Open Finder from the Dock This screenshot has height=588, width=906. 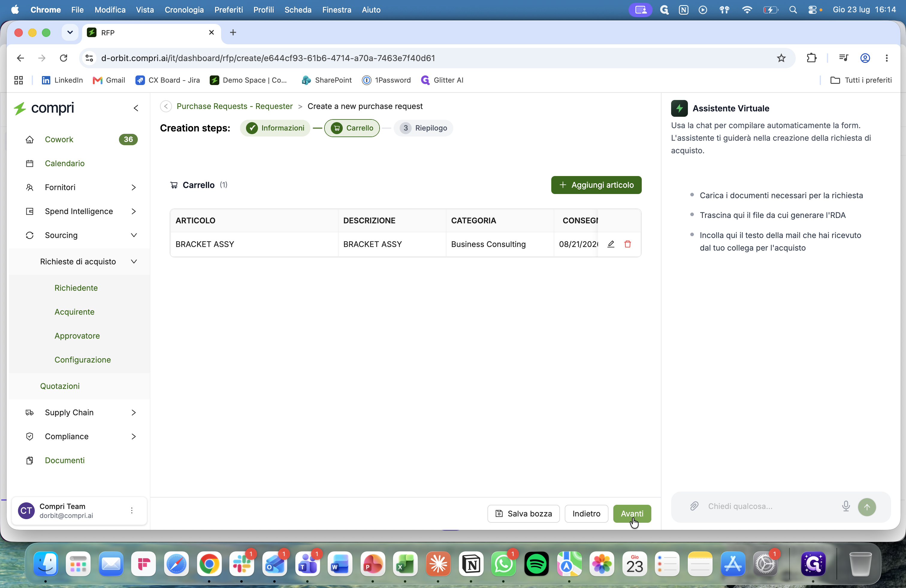pos(46,564)
